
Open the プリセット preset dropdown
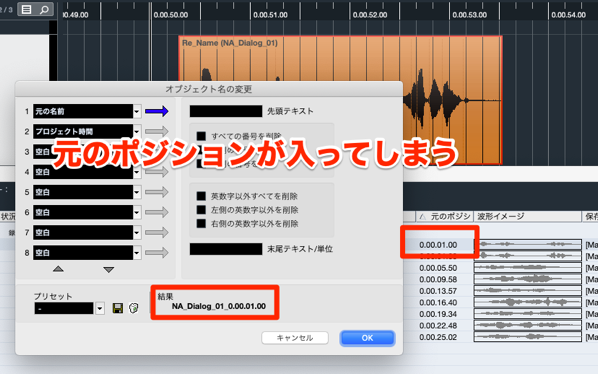(x=100, y=308)
